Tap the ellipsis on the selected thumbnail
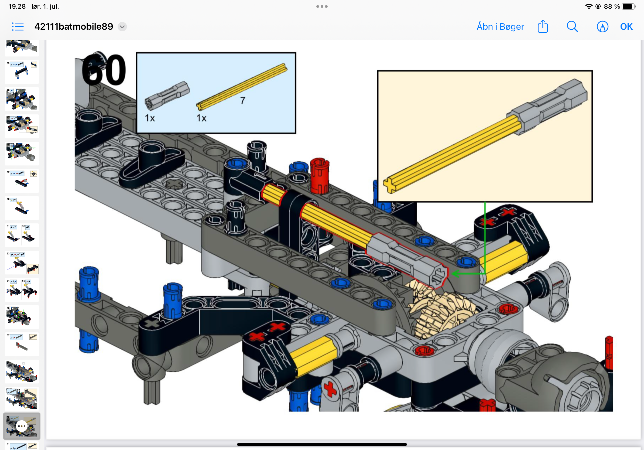 [x=22, y=426]
